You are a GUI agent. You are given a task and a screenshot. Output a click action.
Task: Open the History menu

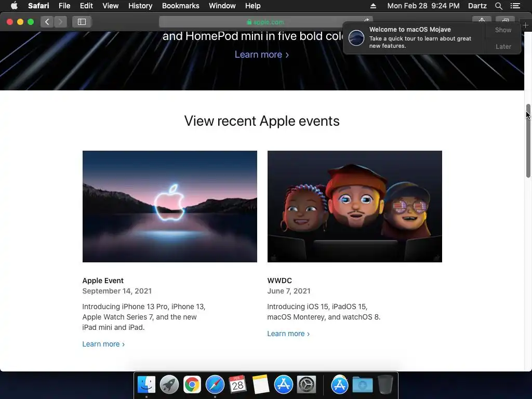point(140,6)
